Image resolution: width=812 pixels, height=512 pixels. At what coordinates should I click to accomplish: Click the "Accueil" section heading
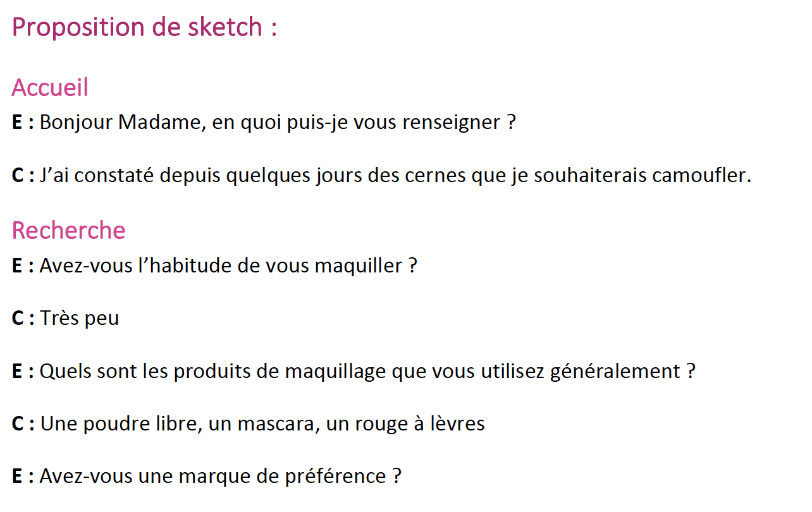pos(50,87)
